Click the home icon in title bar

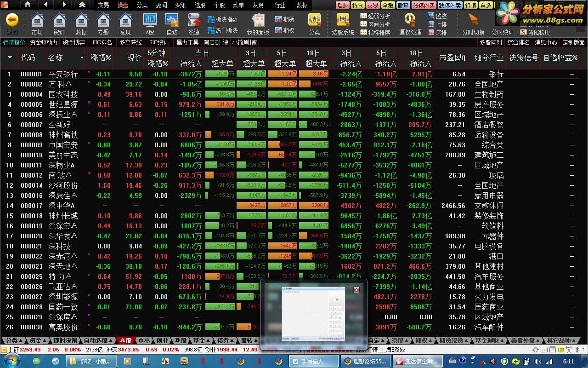point(28,5)
